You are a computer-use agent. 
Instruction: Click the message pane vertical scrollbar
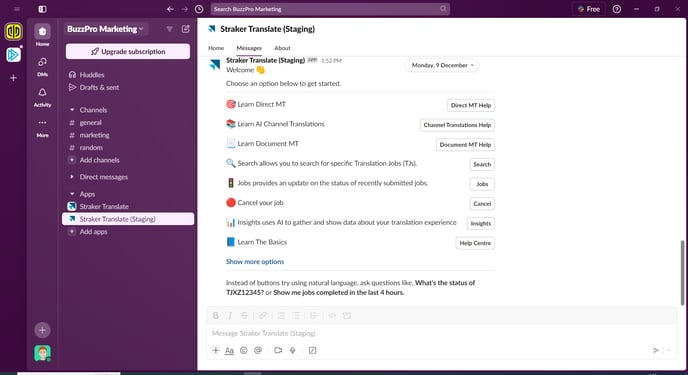tap(682, 272)
